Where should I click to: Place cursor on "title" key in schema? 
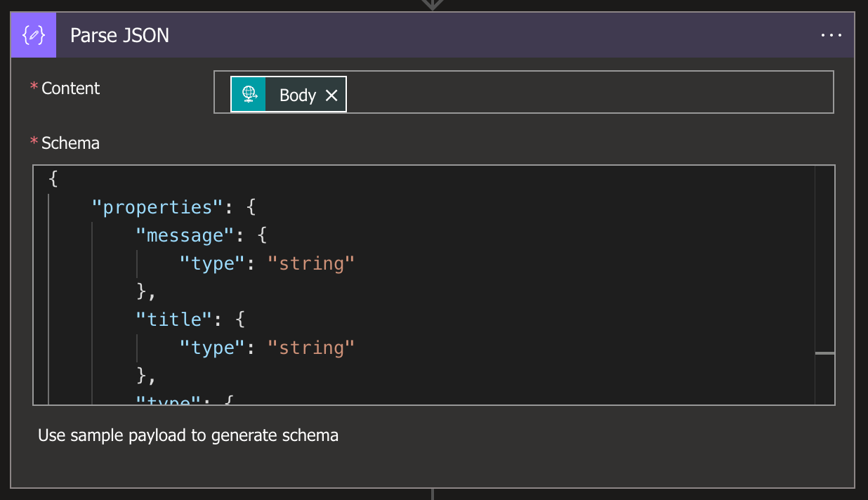(173, 320)
